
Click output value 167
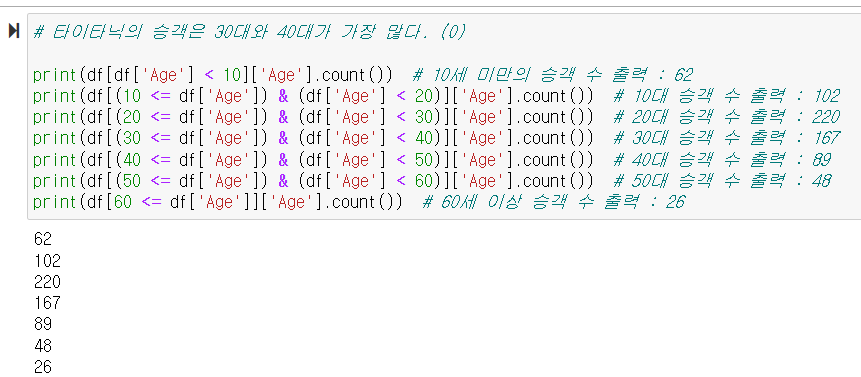(47, 303)
